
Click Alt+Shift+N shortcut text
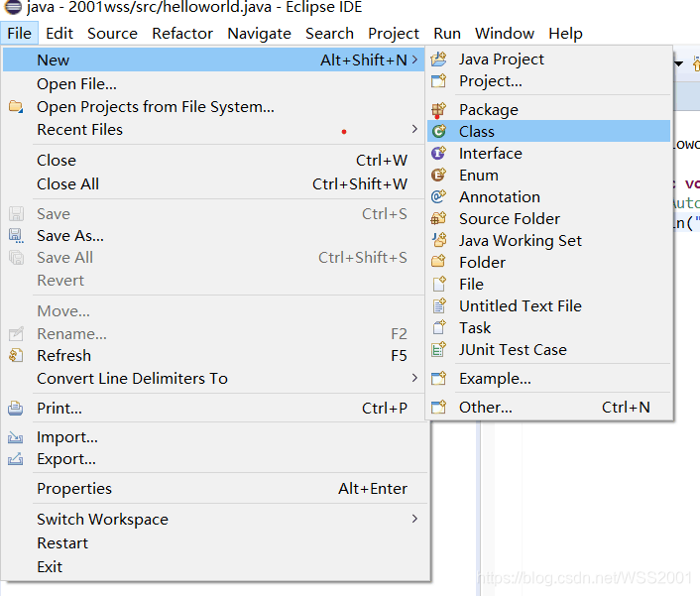pyautogui.click(x=364, y=60)
